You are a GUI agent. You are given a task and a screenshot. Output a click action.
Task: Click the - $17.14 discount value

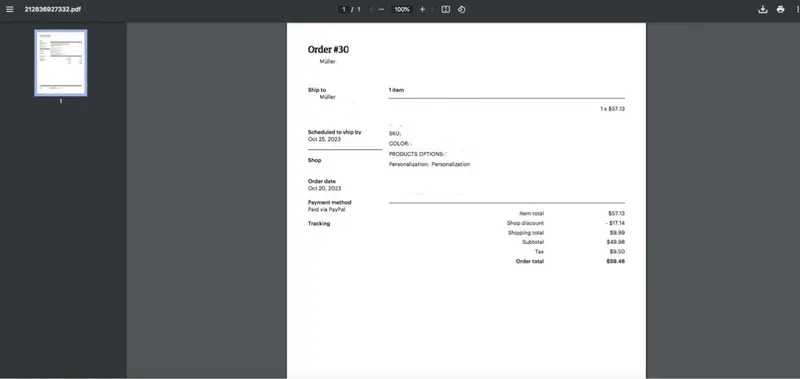pos(616,223)
